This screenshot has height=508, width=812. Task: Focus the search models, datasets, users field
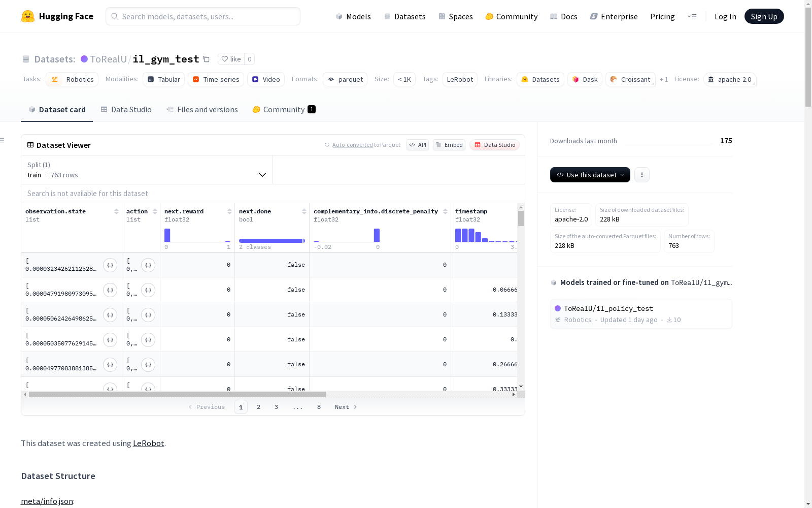coord(203,16)
